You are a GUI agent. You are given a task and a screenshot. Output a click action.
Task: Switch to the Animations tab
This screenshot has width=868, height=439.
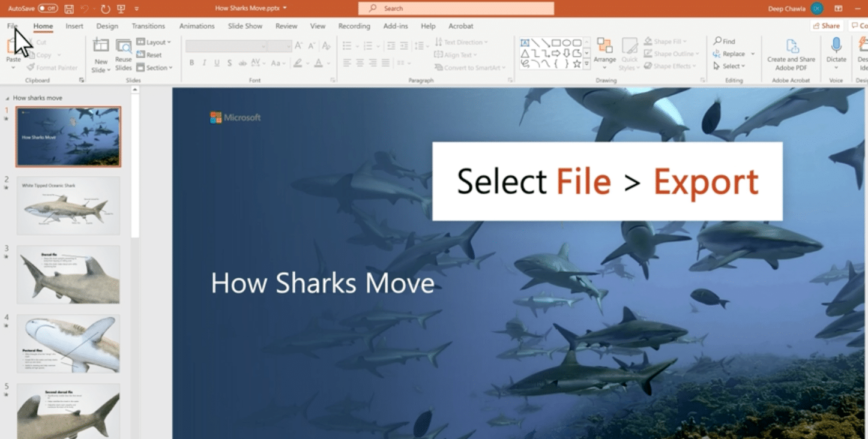click(197, 26)
